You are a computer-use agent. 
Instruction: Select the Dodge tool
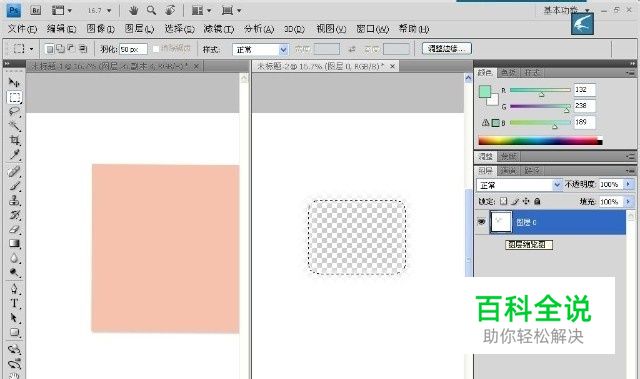click(14, 273)
